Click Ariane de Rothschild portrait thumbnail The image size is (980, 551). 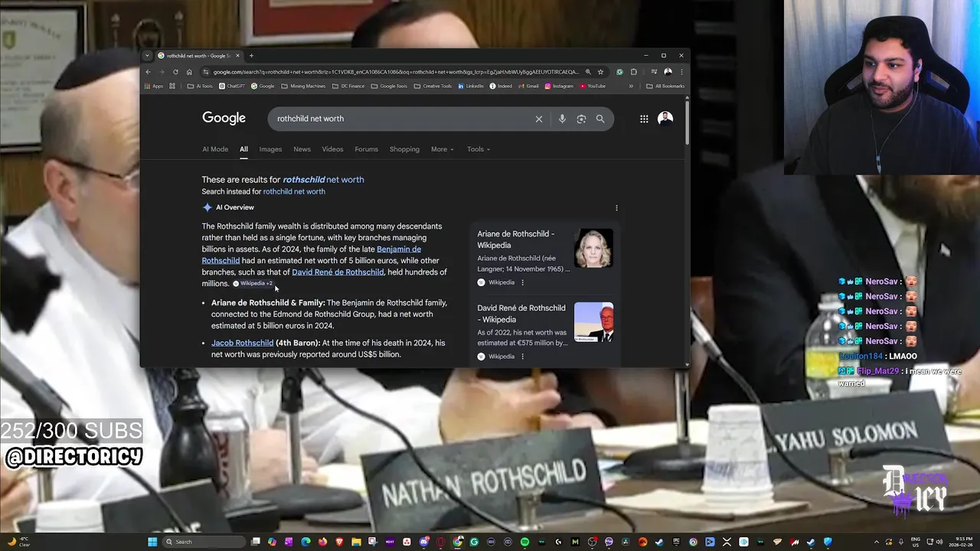tap(593, 248)
